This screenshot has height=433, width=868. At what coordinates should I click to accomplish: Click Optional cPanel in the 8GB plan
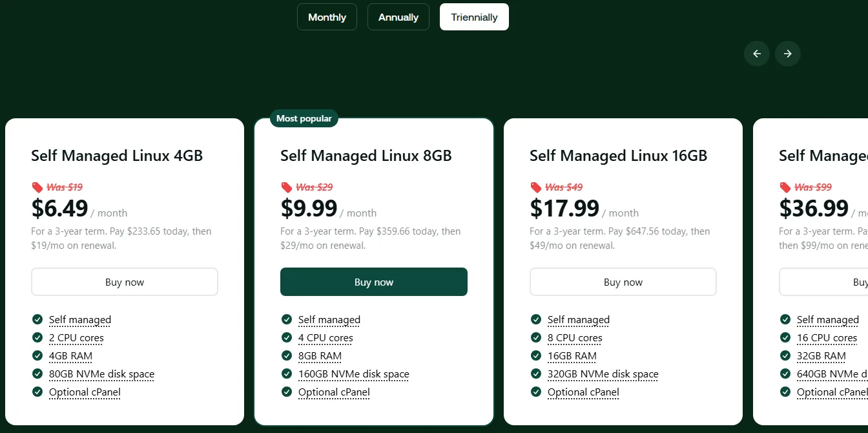click(335, 392)
